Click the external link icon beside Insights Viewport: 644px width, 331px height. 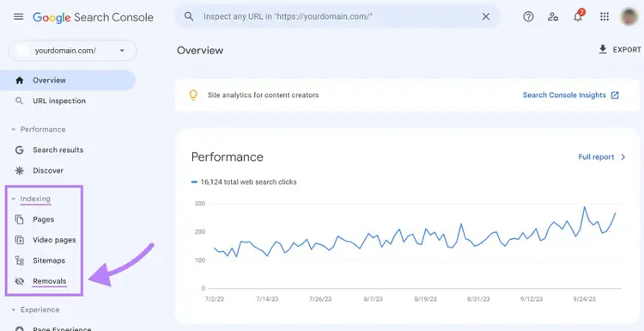coord(615,95)
